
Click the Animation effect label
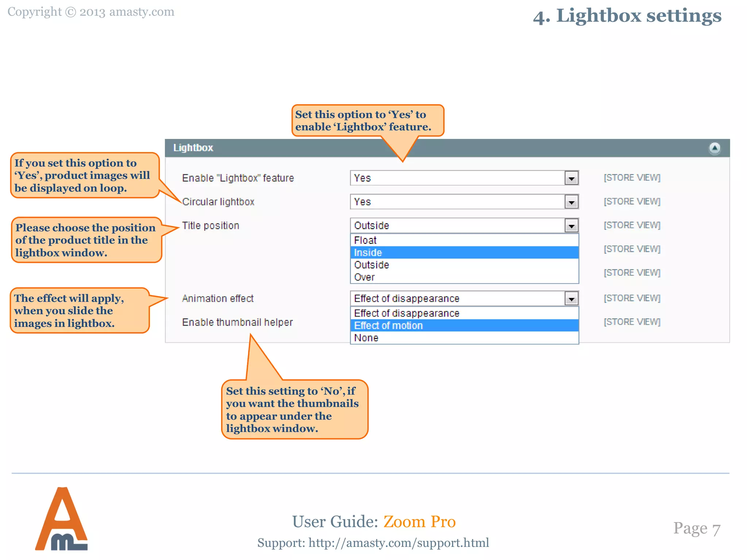pos(218,298)
